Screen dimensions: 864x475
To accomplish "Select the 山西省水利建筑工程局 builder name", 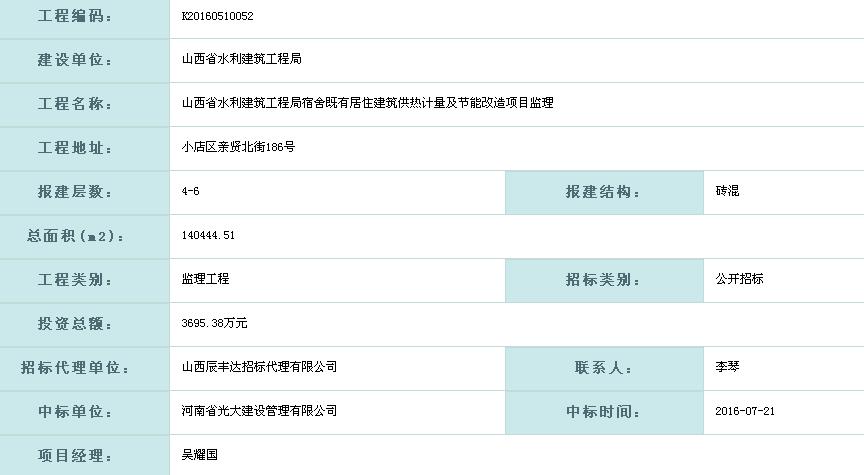I will pyautogui.click(x=242, y=60).
